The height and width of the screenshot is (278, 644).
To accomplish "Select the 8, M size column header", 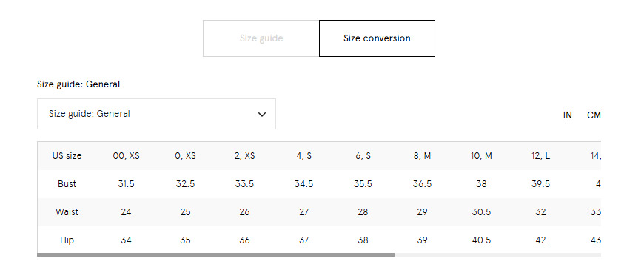I will [422, 156].
